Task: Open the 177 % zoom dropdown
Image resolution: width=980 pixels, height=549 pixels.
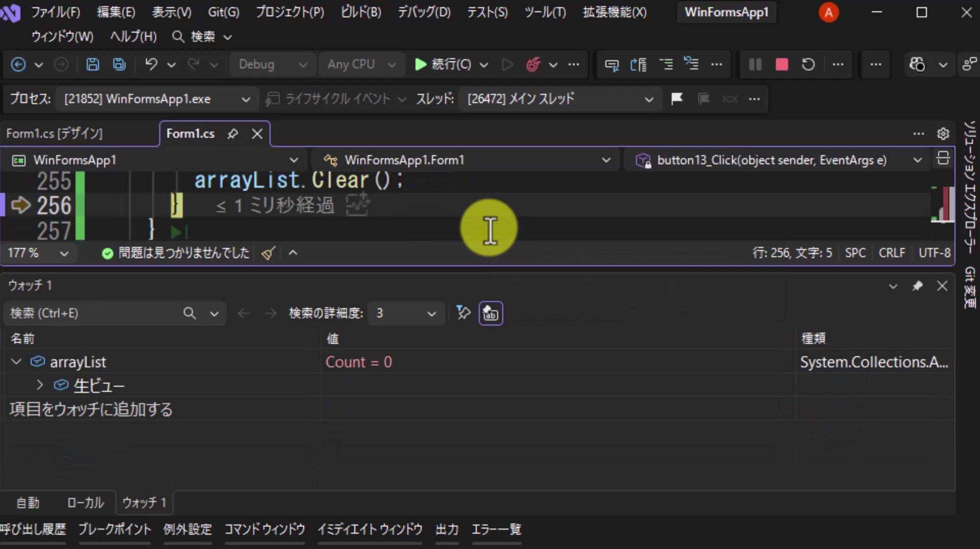Action: (38, 253)
